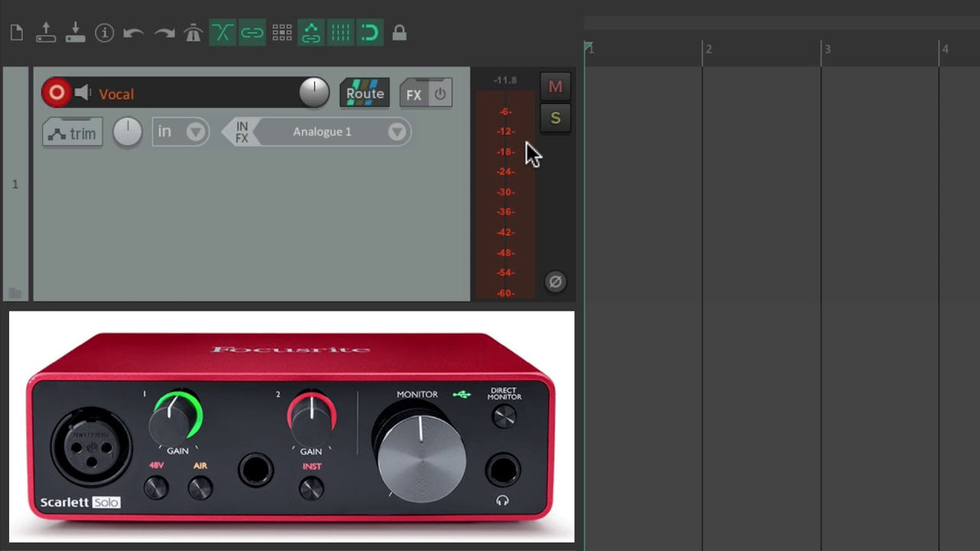
Task: Jump to measure 2 on the ruler
Action: [709, 49]
